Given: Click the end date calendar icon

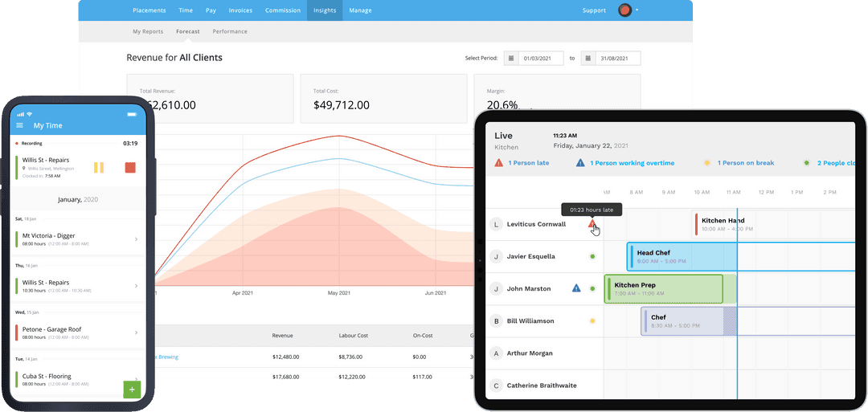Looking at the screenshot, I should click(588, 59).
